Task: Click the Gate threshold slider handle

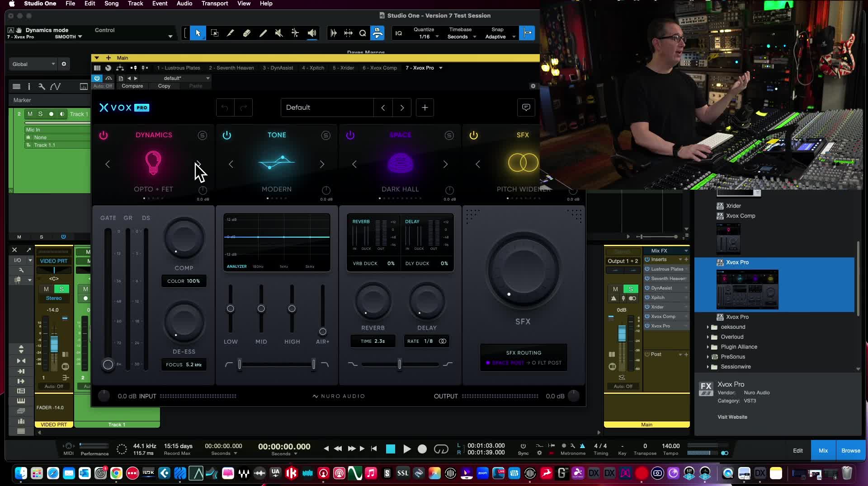Action: [108, 364]
